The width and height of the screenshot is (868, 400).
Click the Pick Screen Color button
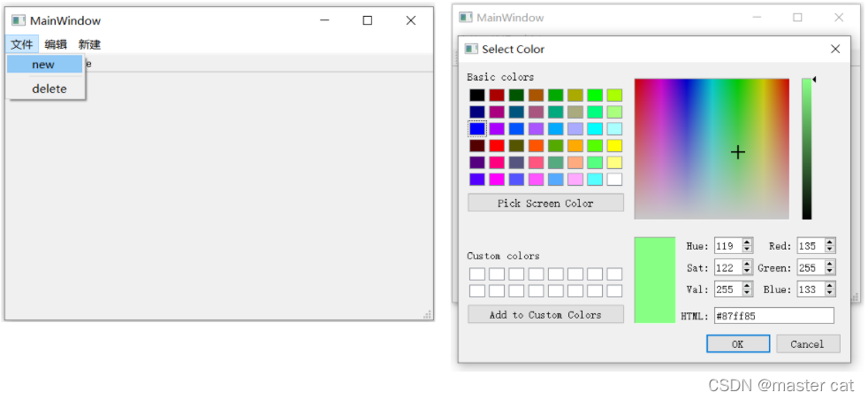(546, 203)
